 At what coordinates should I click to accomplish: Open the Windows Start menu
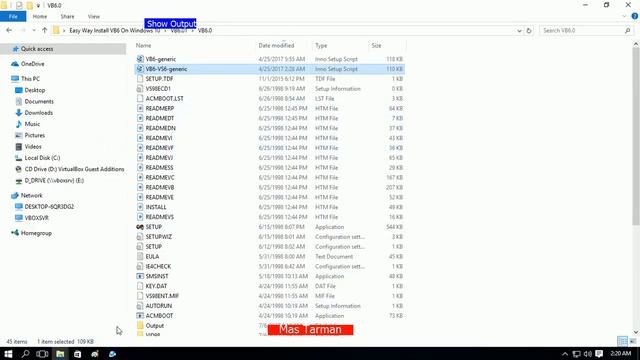pyautogui.click(x=8, y=354)
